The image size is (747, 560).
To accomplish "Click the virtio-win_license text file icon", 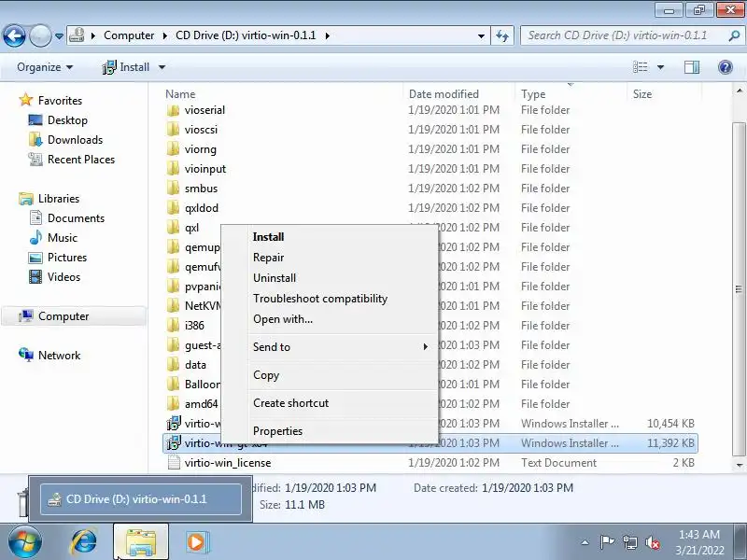I will pyautogui.click(x=174, y=462).
